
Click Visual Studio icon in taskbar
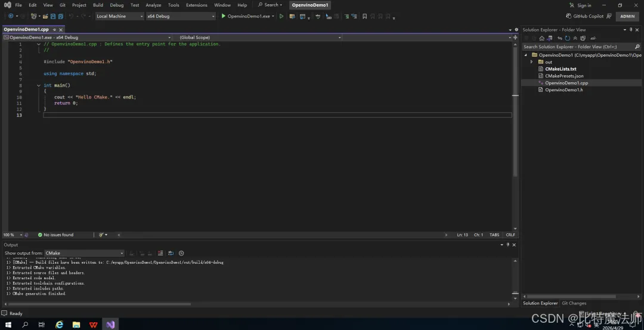point(110,325)
